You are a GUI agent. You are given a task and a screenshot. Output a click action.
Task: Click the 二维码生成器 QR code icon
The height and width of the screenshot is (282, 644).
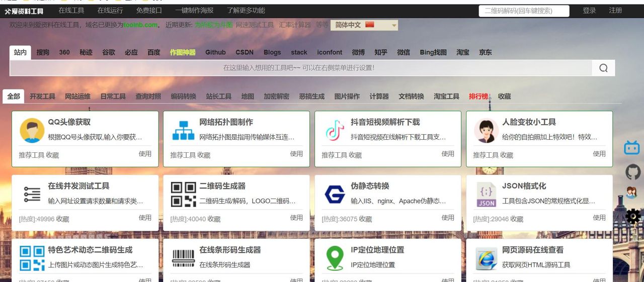(183, 195)
